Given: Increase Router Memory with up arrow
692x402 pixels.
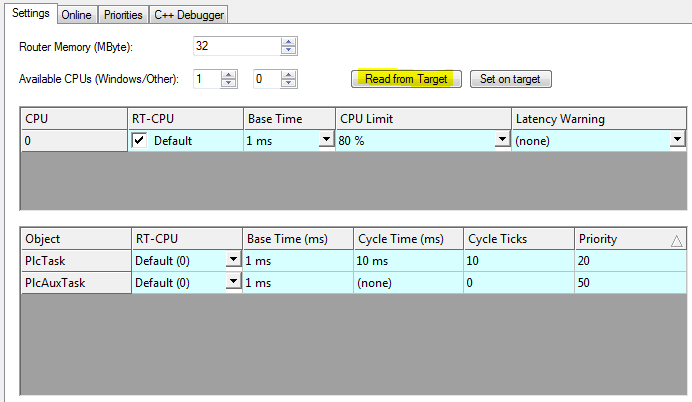Looking at the screenshot, I should click(289, 42).
